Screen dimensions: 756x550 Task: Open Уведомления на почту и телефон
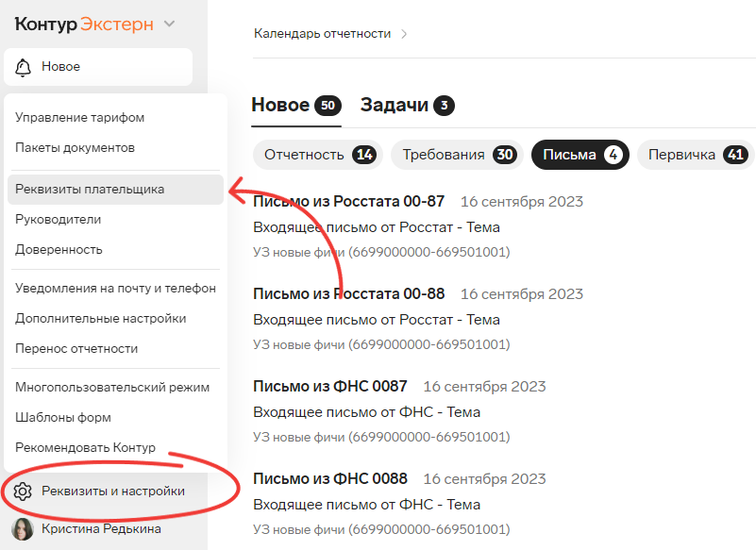pos(115,289)
